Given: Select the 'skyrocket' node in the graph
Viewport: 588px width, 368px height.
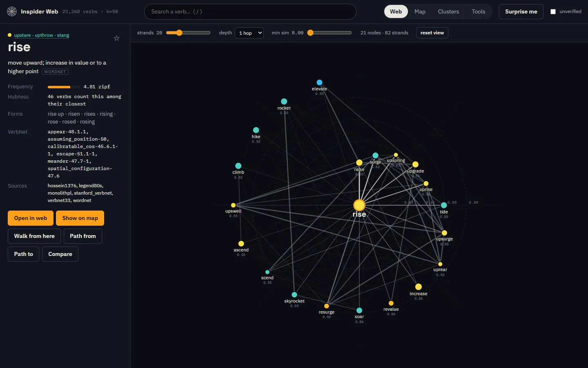Looking at the screenshot, I should [x=294, y=295].
